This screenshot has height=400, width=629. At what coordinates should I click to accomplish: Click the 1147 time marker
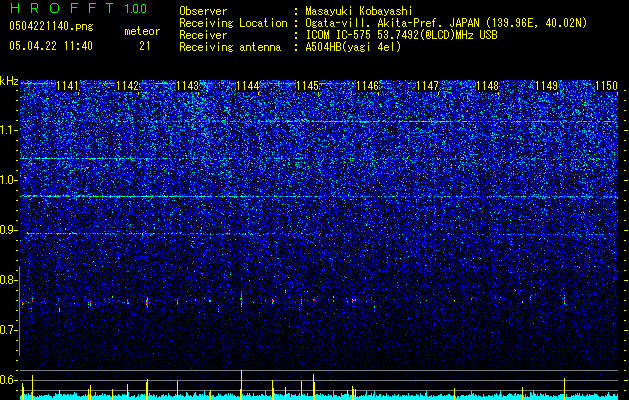coord(427,86)
